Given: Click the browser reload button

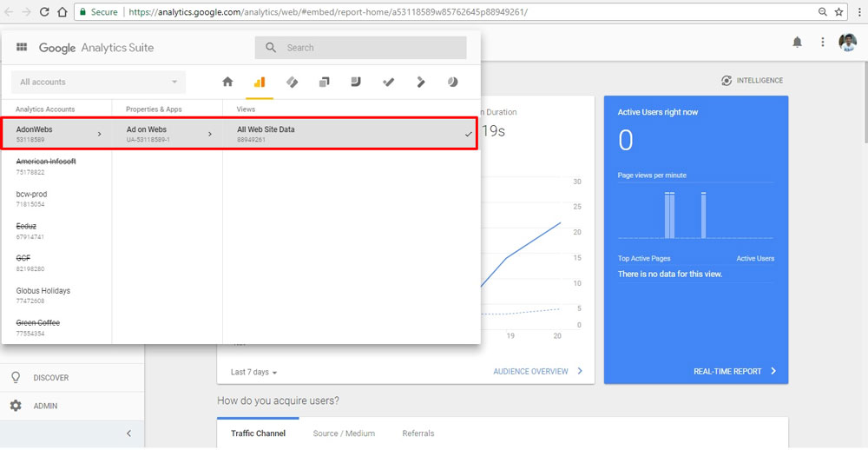Looking at the screenshot, I should pos(44,11).
